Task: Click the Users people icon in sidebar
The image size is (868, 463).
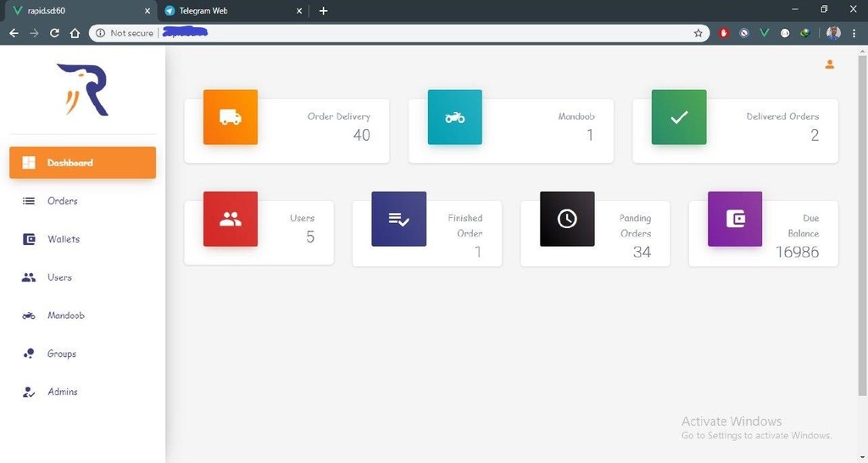Action: coord(28,277)
